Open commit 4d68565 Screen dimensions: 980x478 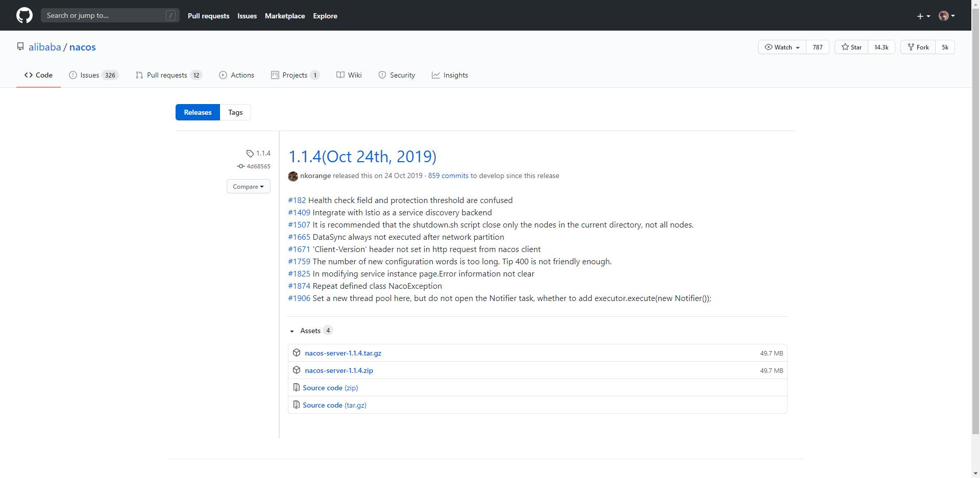tap(254, 166)
